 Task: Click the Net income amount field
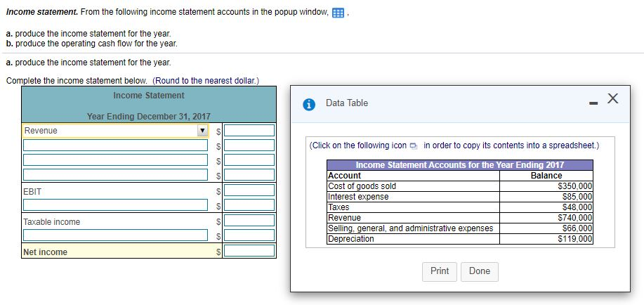click(249, 250)
